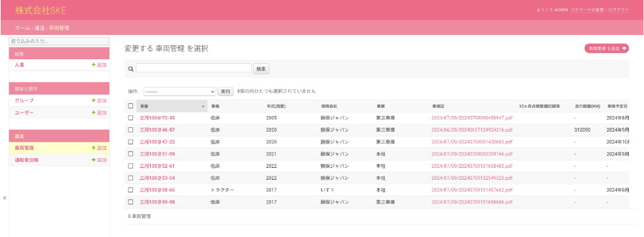
Task: Check the row for 三河100き52-61
Action: 131,166
